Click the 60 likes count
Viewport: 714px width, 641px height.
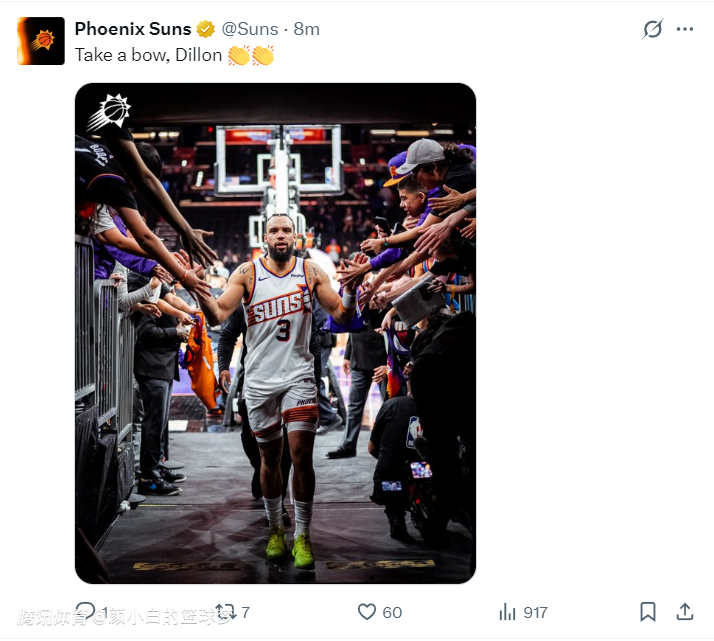392,612
